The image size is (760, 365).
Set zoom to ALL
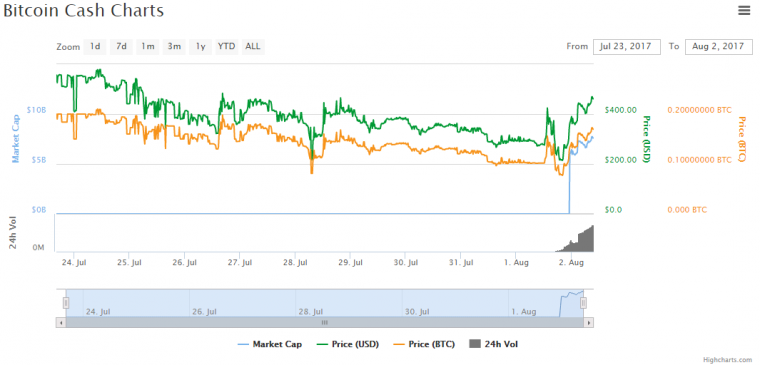pyautogui.click(x=253, y=47)
